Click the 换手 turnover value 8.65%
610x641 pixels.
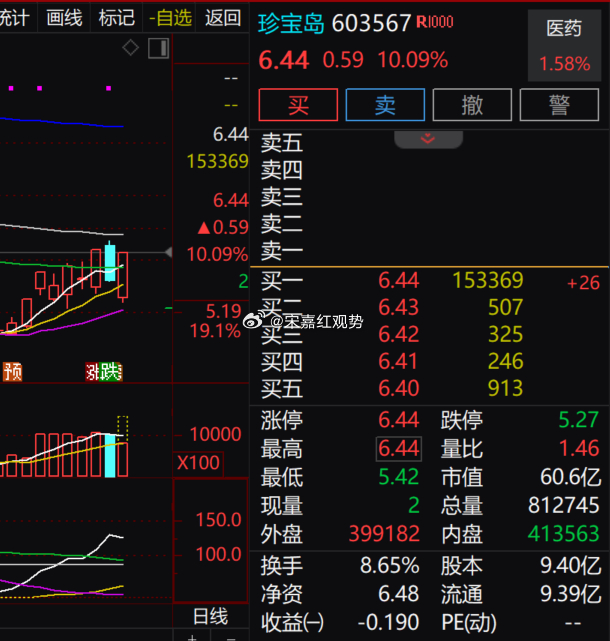(390, 566)
